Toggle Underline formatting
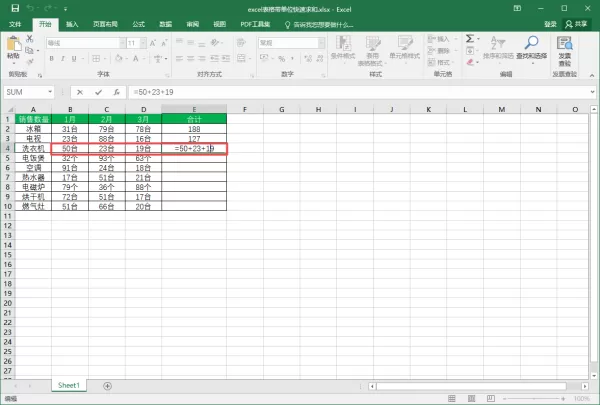600x405 pixels. (74, 59)
